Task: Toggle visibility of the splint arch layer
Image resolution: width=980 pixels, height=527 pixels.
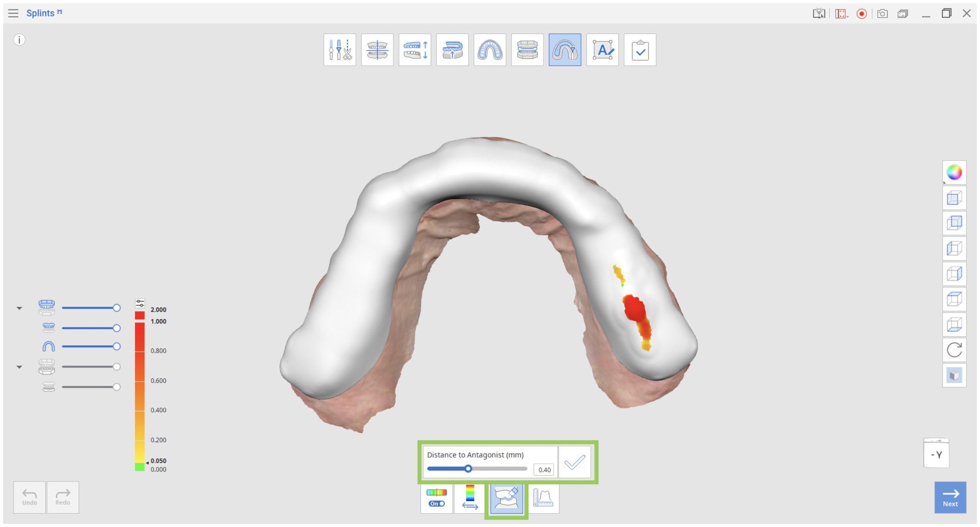Action: (48, 346)
